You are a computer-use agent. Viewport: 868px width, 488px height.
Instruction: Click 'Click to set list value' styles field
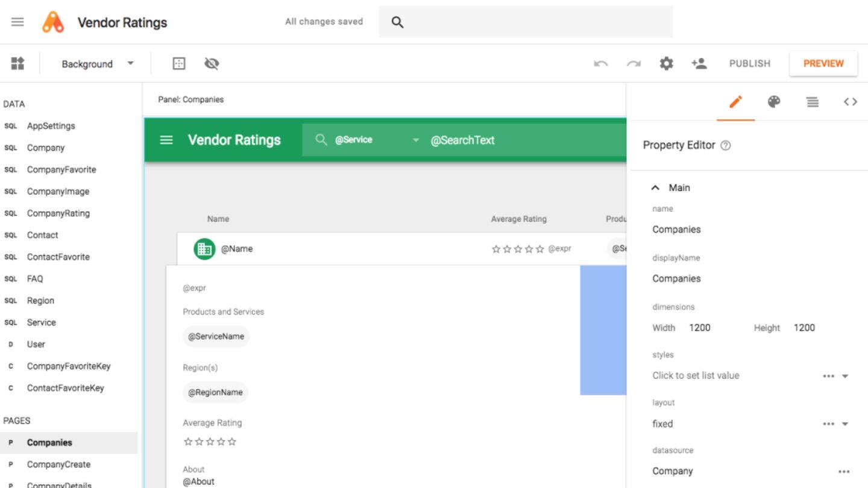(696, 375)
